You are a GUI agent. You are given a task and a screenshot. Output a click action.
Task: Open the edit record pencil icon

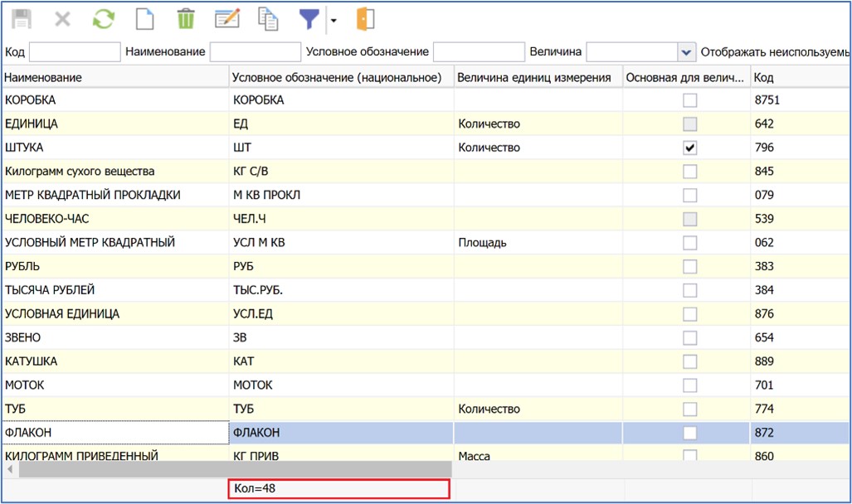226,19
